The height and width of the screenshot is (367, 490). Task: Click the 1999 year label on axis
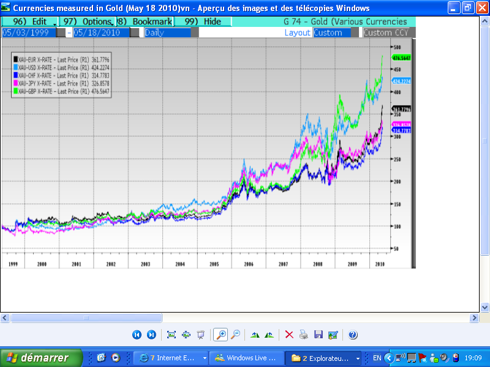(x=13, y=264)
